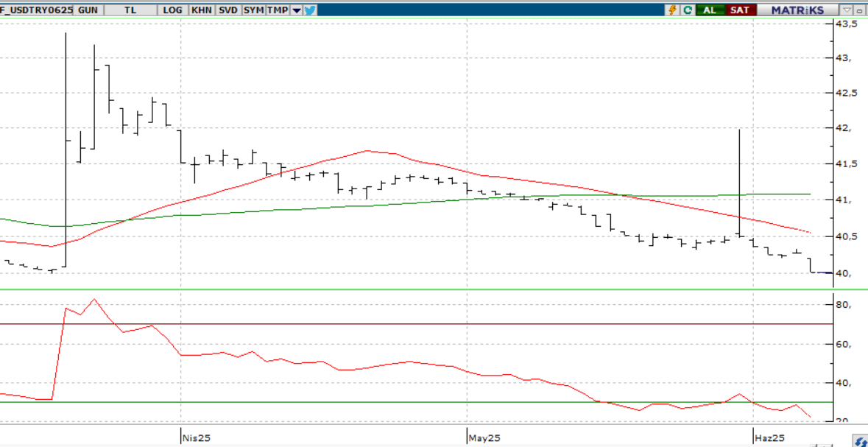The width and height of the screenshot is (868, 447).
Task: Click the F_USDTRY0625 symbol field
Action: (37, 10)
